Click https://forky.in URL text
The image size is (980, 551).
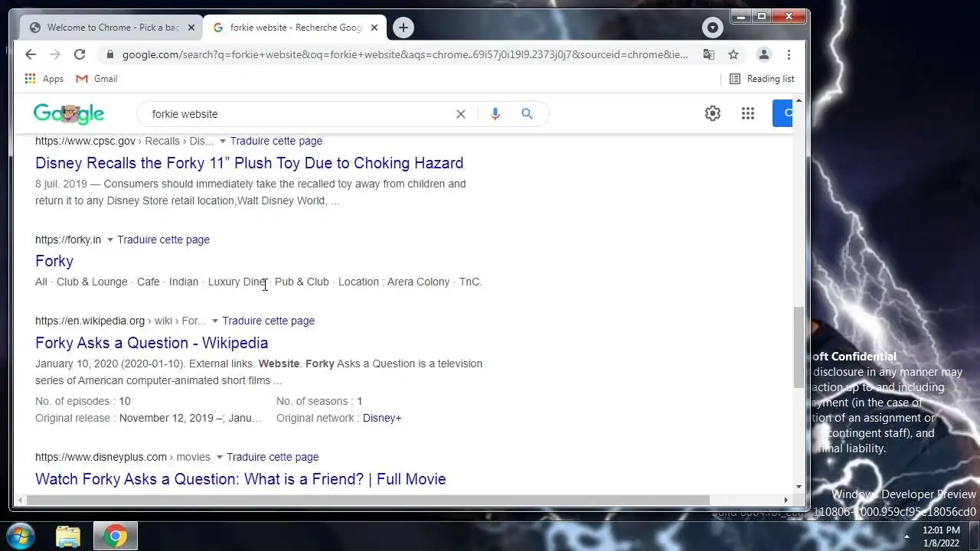[x=68, y=240]
